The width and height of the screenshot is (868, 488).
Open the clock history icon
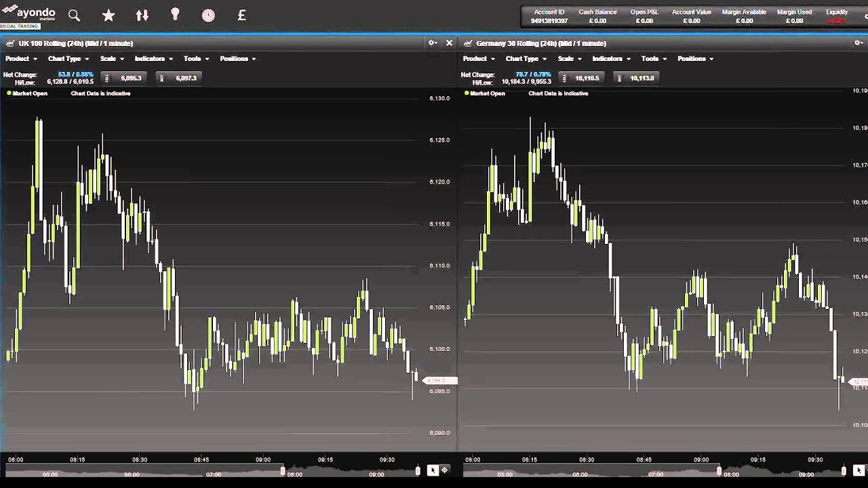coord(208,15)
